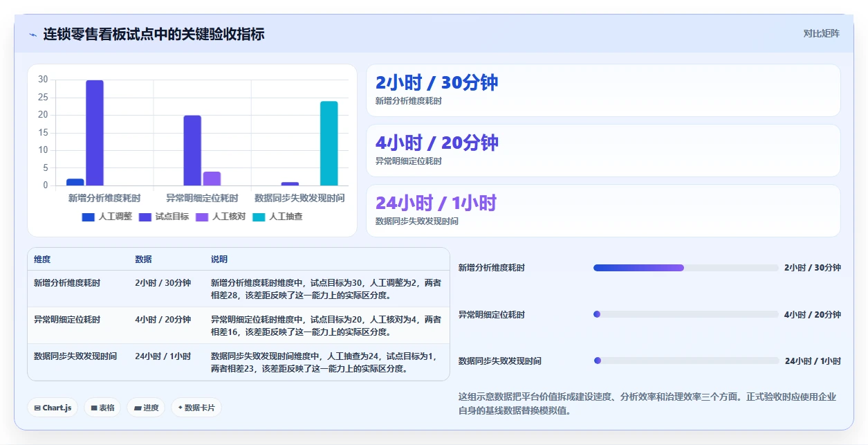Click progress value 24小时 / 1小时 at right
Image resolution: width=868 pixels, height=445 pixels.
click(x=813, y=361)
